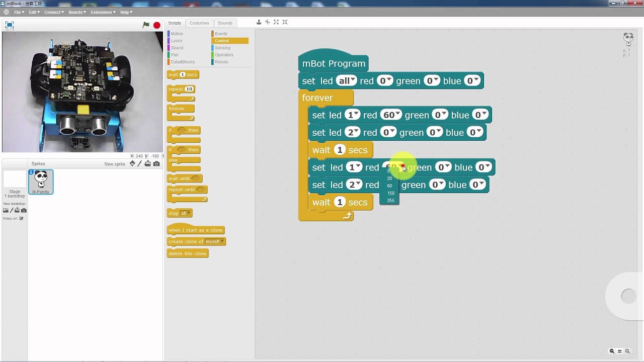Click the red stop sign
Image resolution: width=644 pixels, height=362 pixels.
click(x=156, y=24)
